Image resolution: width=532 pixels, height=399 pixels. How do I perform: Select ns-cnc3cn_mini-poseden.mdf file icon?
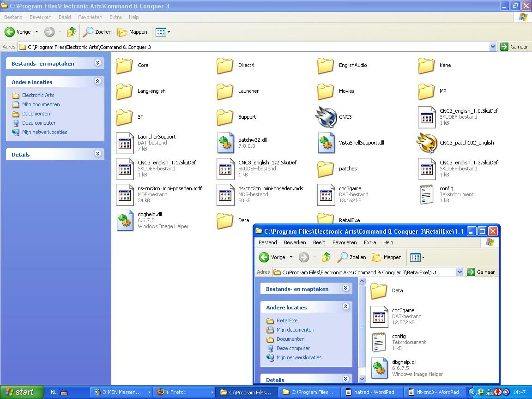125,195
